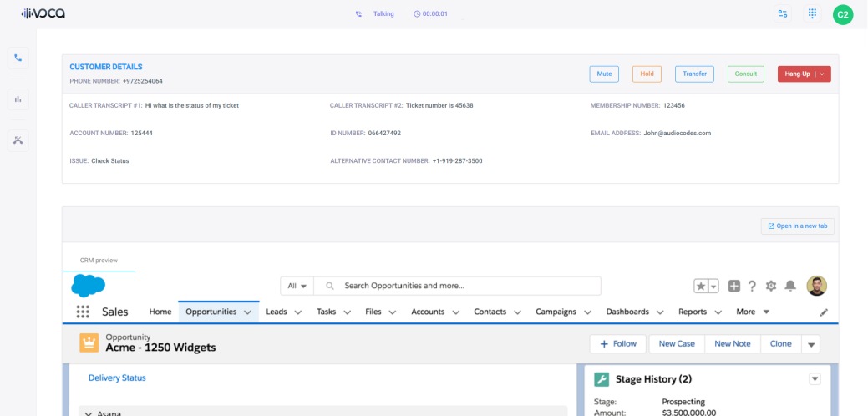This screenshot has height=416, width=868.
Task: Click Open in a new tab
Action: coord(797,226)
